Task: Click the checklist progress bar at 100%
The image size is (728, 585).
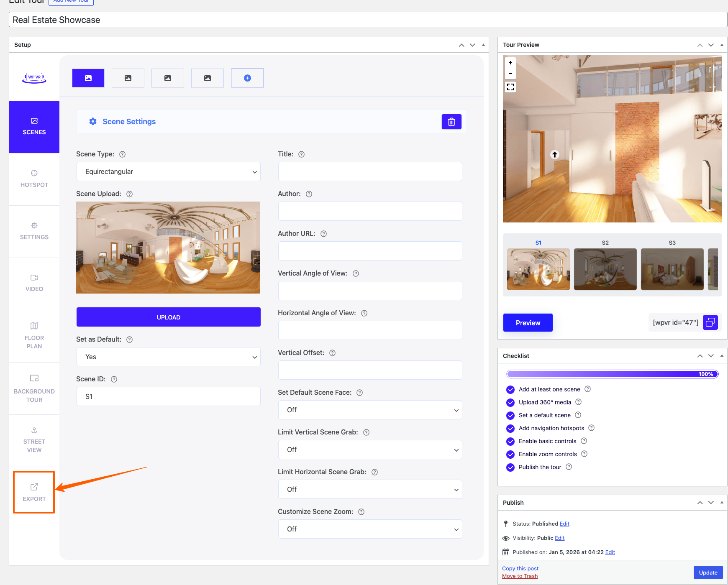Action: click(612, 373)
